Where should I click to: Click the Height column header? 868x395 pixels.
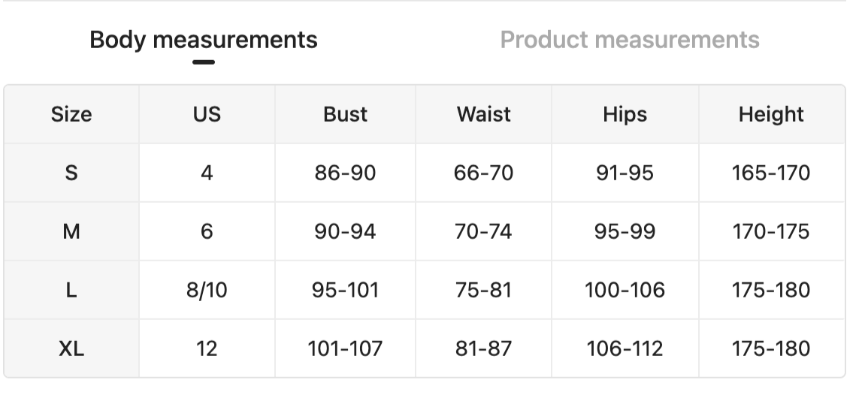(771, 114)
